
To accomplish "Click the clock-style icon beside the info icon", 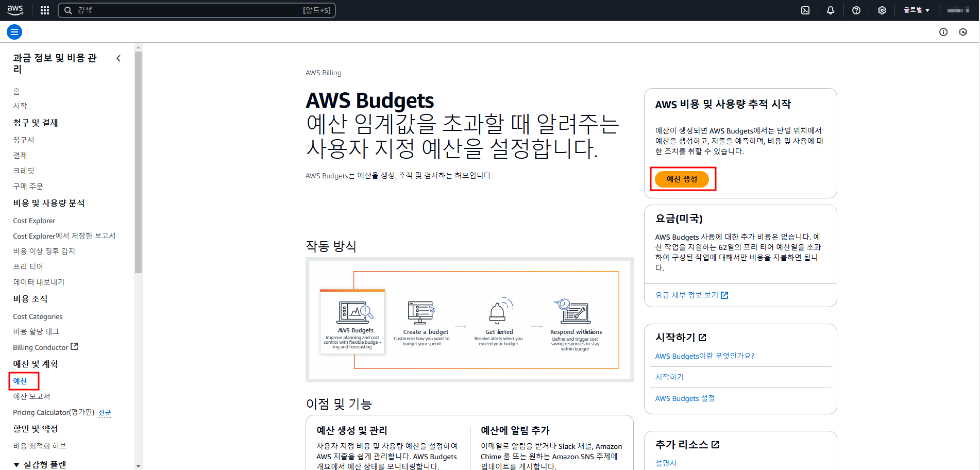I will point(963,32).
